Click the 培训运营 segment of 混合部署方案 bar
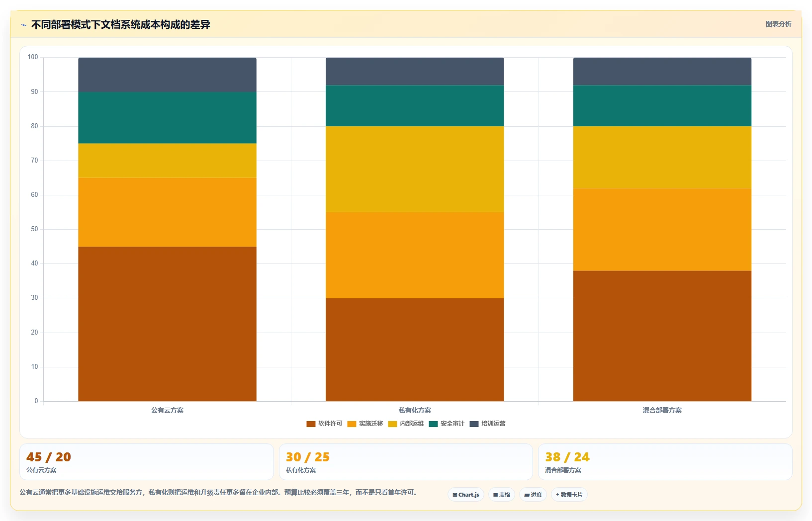Image resolution: width=812 pixels, height=521 pixels. click(662, 71)
